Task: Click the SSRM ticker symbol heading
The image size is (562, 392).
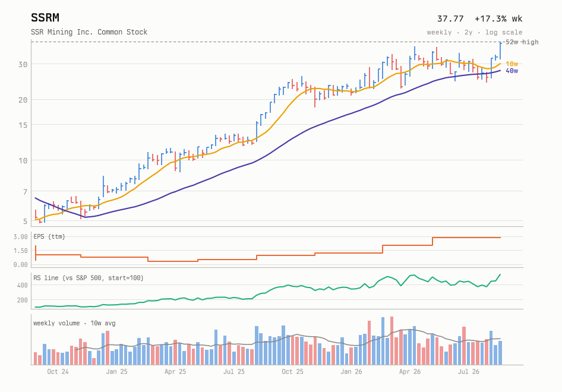Action: [45, 18]
